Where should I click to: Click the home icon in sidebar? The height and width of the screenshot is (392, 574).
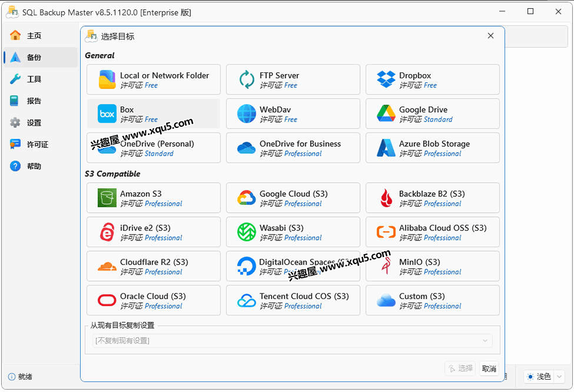tap(15, 35)
